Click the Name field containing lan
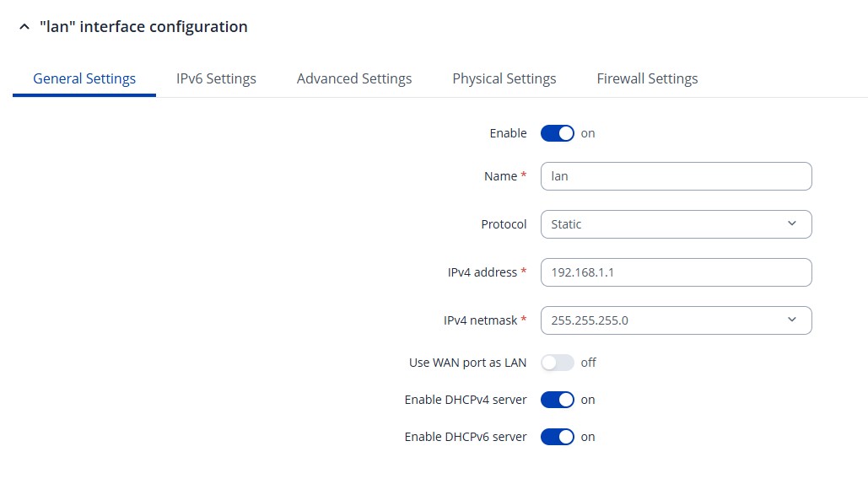The width and height of the screenshot is (868, 484). (x=675, y=176)
